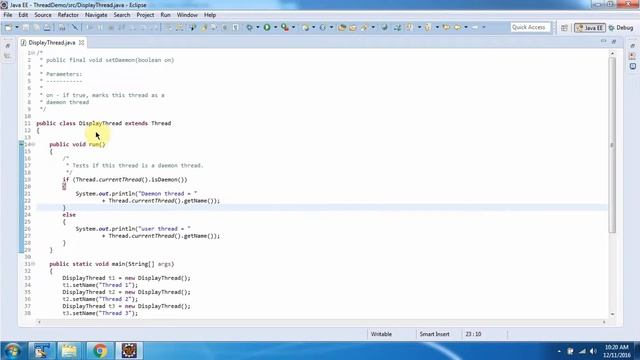Viewport: 640px width, 360px height.
Task: Open the Forward history dropdown arrow
Action: point(484,27)
